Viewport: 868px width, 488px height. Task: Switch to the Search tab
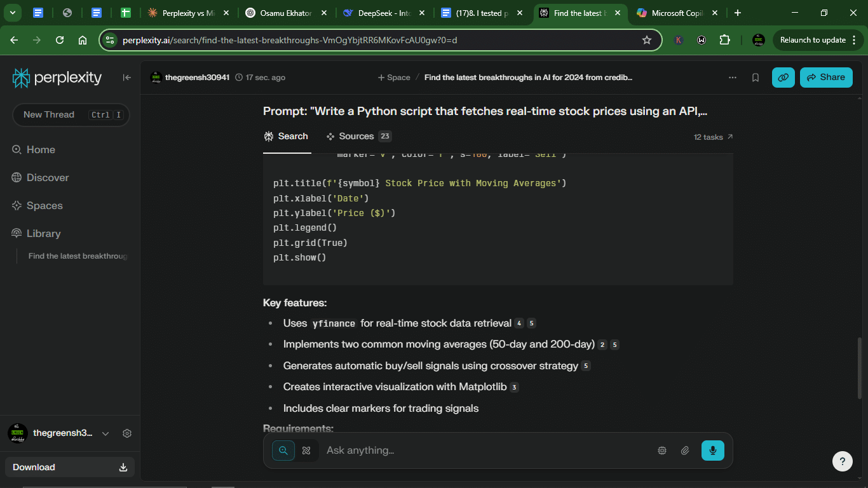pos(286,137)
